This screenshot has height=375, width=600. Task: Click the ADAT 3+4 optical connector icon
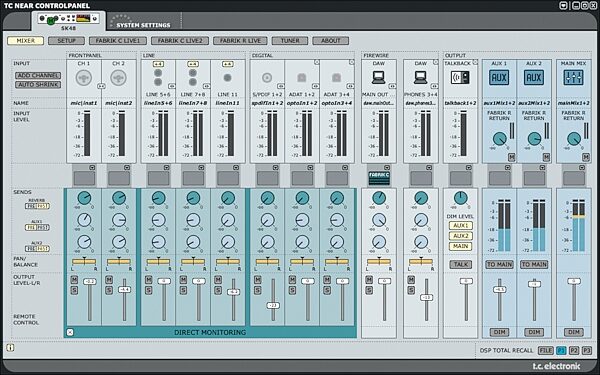(336, 78)
